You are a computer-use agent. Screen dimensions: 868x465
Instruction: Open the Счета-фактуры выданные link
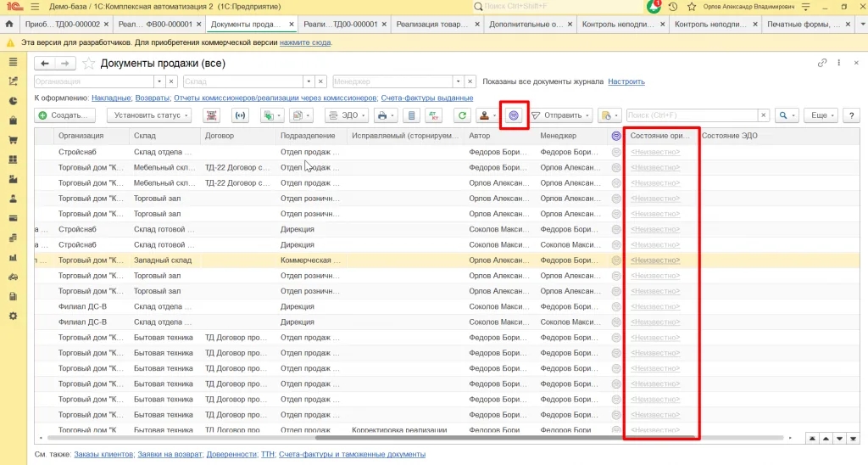point(427,98)
